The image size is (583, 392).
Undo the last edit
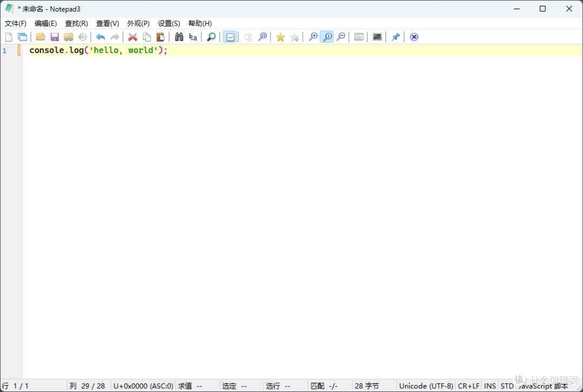[100, 37]
